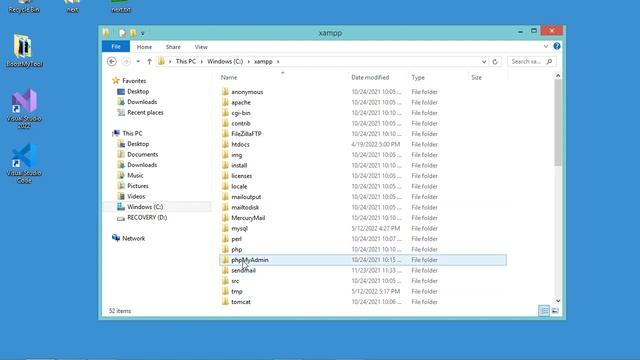Click the Windows (C:) drive icon
The width and height of the screenshot is (640, 360).
(121, 207)
